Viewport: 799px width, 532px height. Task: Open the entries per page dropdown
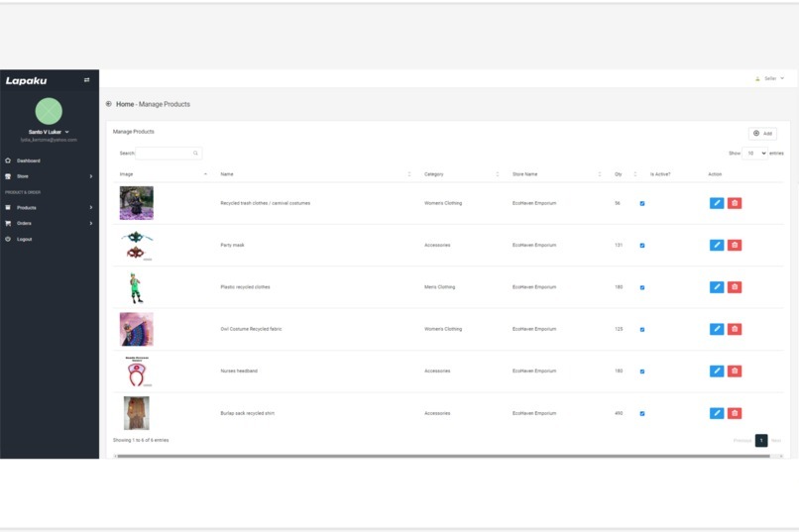755,154
